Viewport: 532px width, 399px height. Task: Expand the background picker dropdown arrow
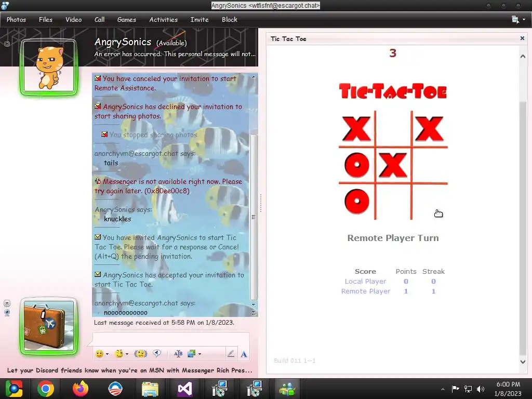coord(199,354)
